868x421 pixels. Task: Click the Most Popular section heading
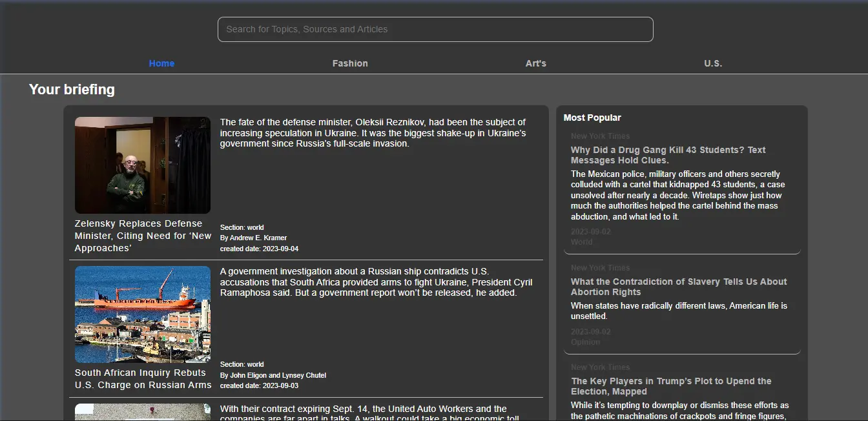pos(592,118)
